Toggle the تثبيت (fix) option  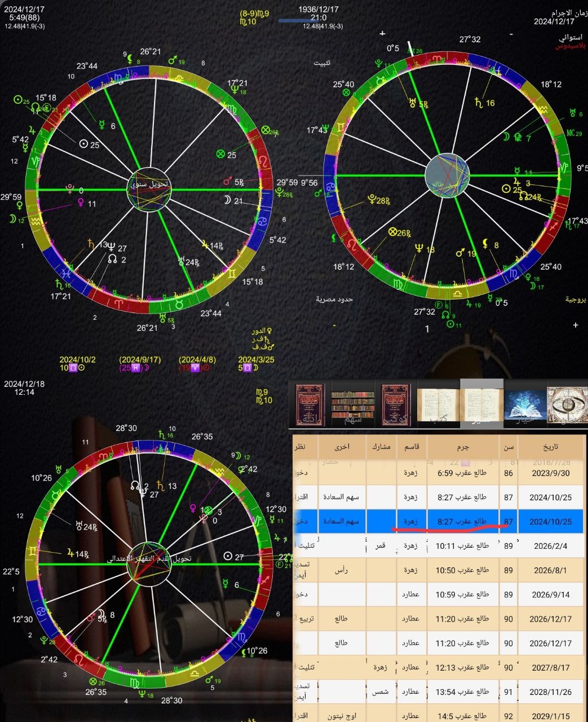coord(322,63)
